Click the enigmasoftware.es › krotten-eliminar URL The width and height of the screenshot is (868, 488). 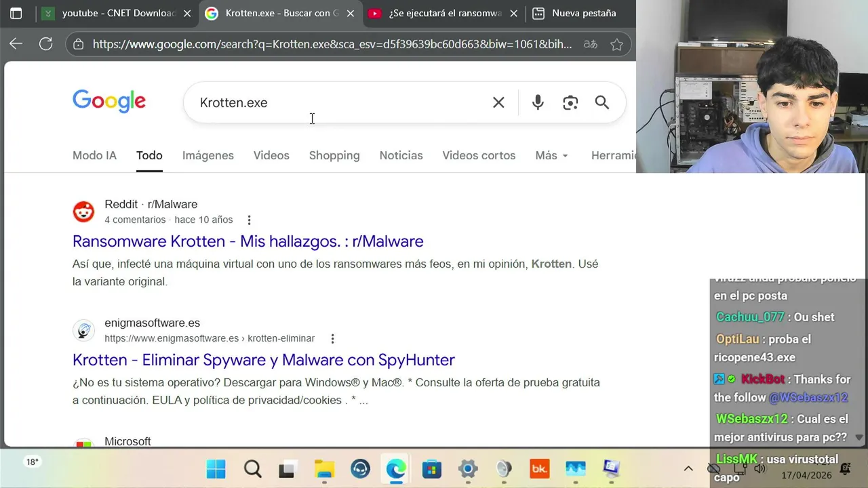tap(210, 338)
